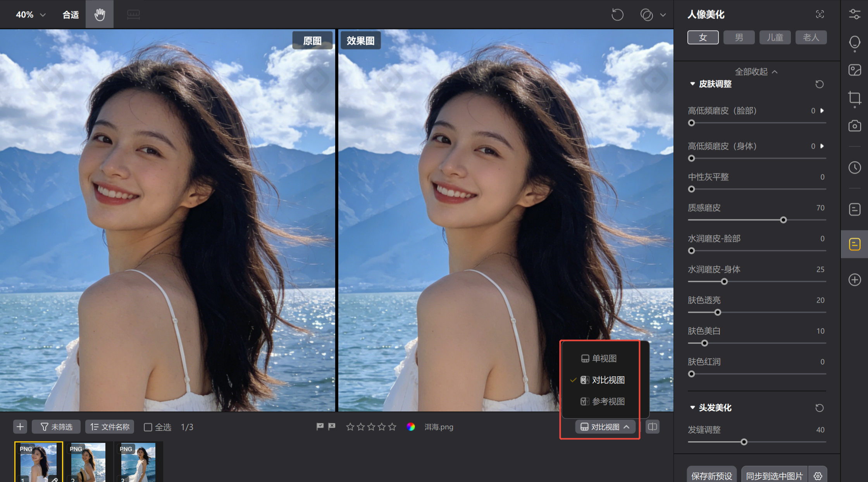Open the crop tool in sidebar
868x482 pixels.
854,98
